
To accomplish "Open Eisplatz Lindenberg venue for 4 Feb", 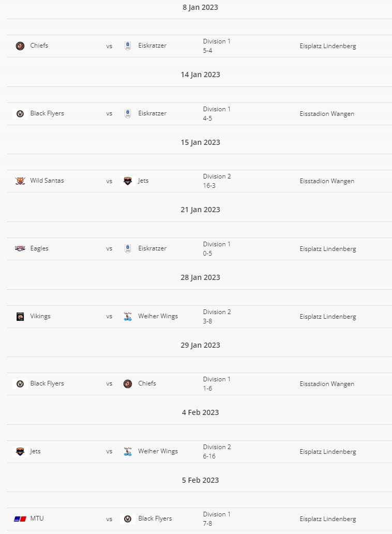I will tap(328, 452).
